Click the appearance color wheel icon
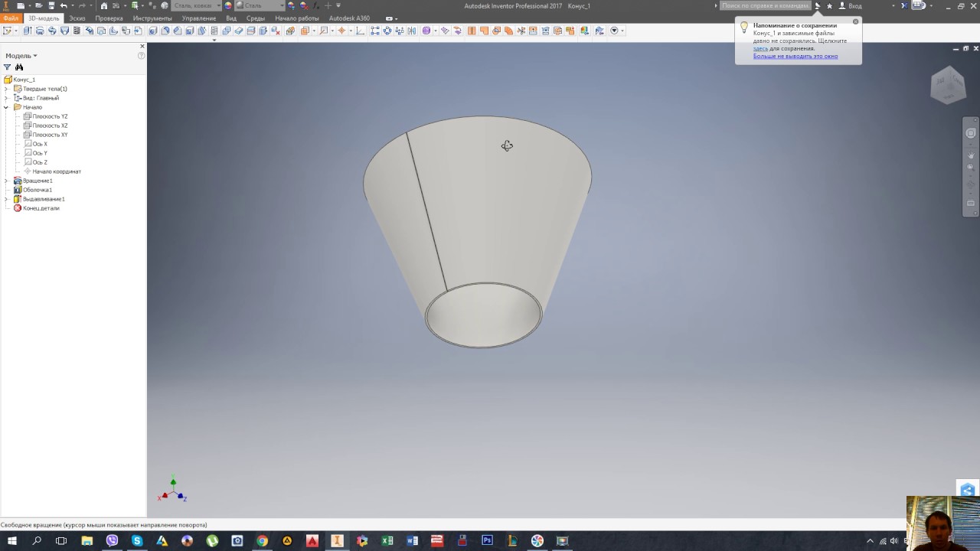Image resolution: width=980 pixels, height=551 pixels. 228,5
